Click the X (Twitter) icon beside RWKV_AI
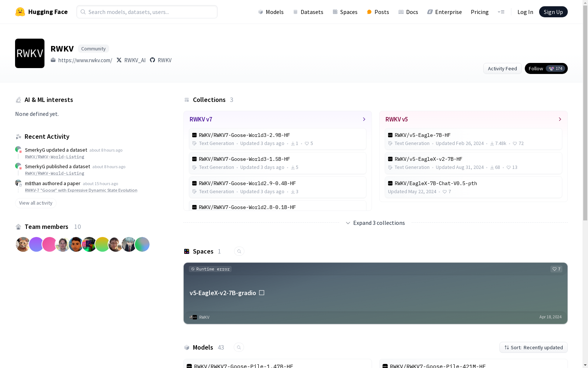The height and width of the screenshot is (368, 588). tap(119, 60)
